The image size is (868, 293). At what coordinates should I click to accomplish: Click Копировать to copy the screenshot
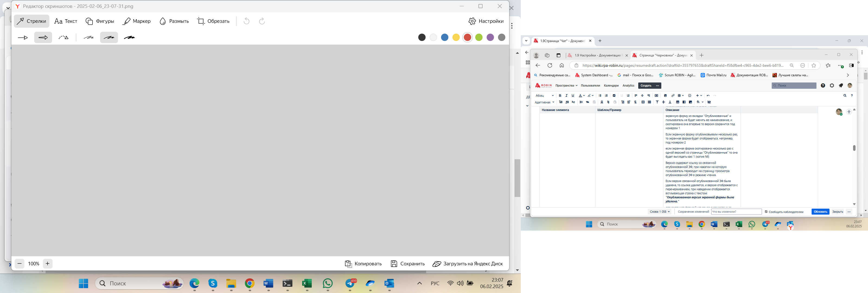(x=363, y=264)
